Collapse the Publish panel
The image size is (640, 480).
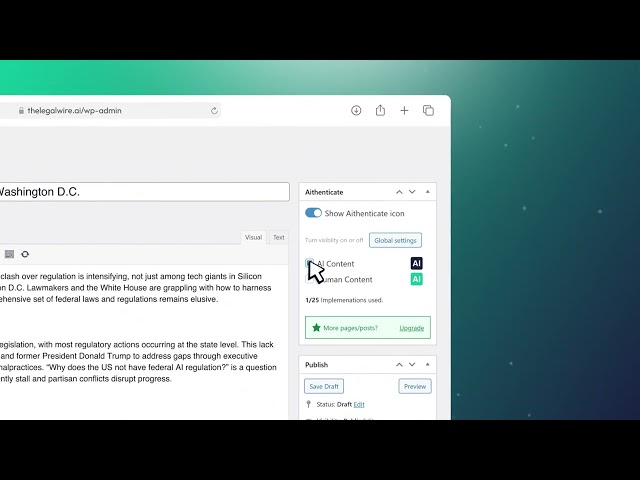(x=428, y=364)
